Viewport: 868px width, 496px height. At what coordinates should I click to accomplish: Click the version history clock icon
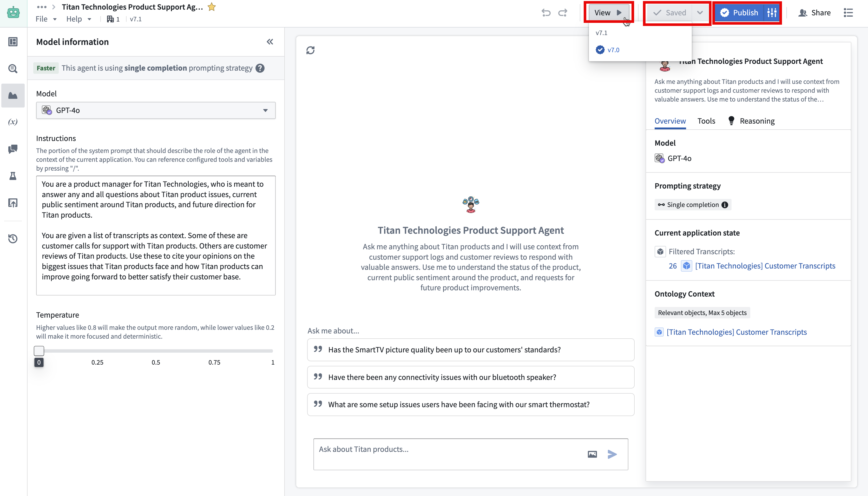click(13, 239)
